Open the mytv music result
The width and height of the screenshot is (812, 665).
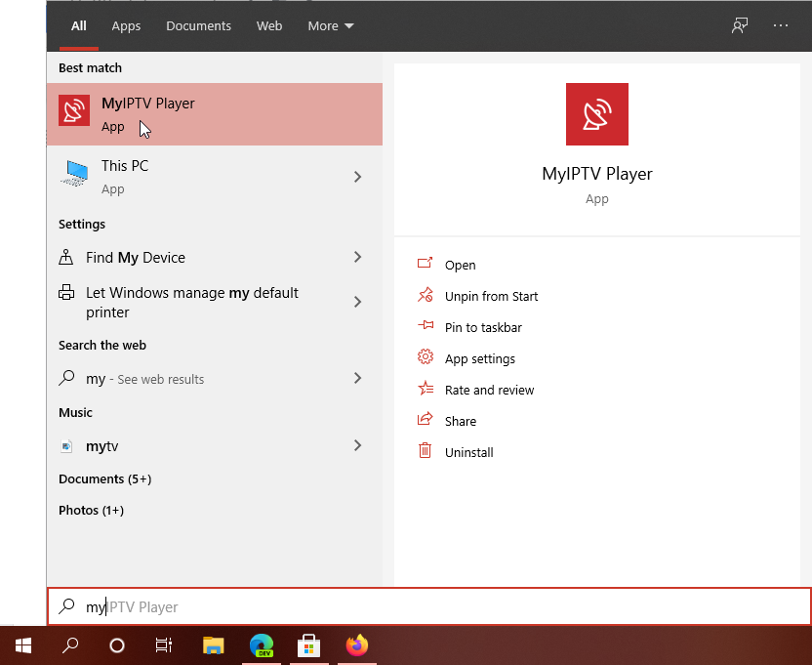(215, 445)
